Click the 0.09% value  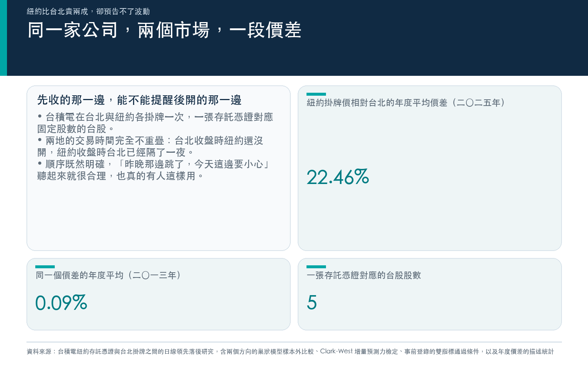click(x=61, y=303)
